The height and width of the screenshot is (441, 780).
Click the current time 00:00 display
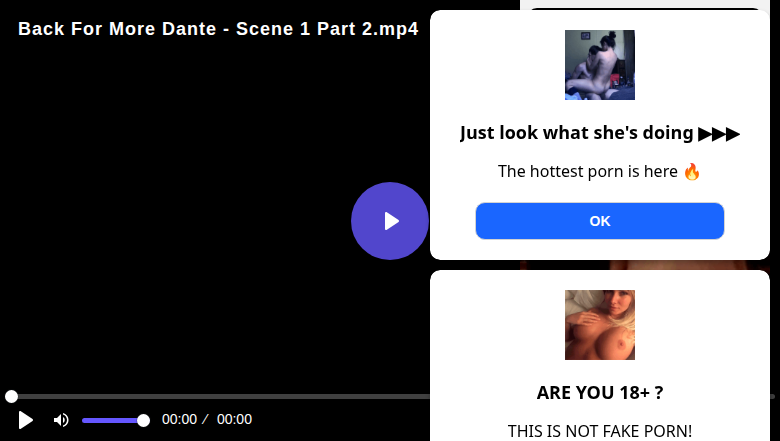coord(179,420)
